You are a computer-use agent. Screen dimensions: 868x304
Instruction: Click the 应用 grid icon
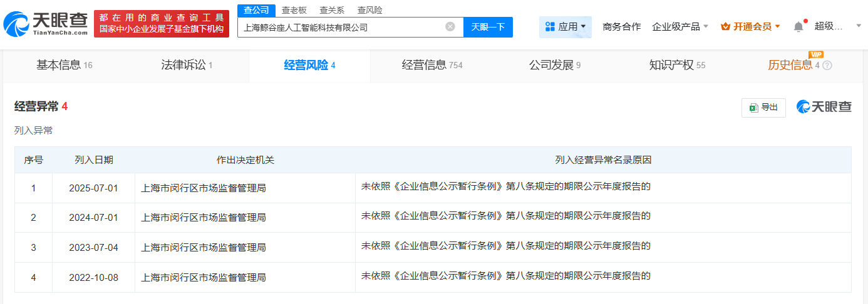pyautogui.click(x=550, y=27)
